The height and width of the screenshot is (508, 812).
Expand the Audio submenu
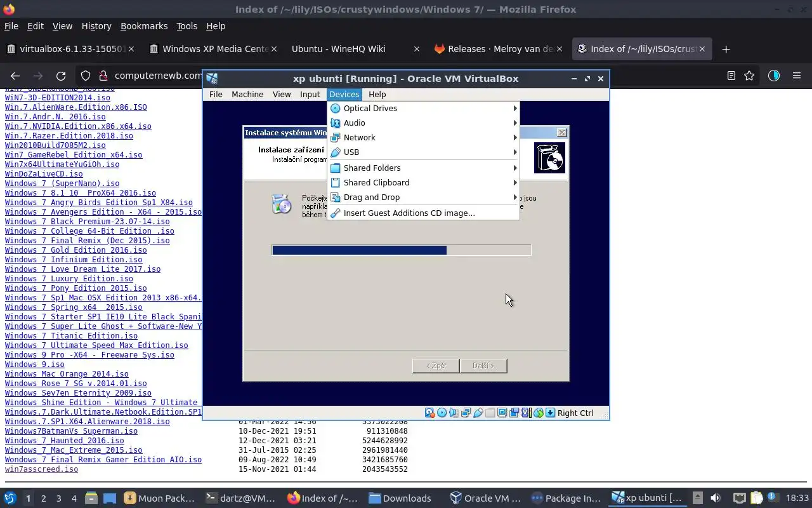point(423,123)
